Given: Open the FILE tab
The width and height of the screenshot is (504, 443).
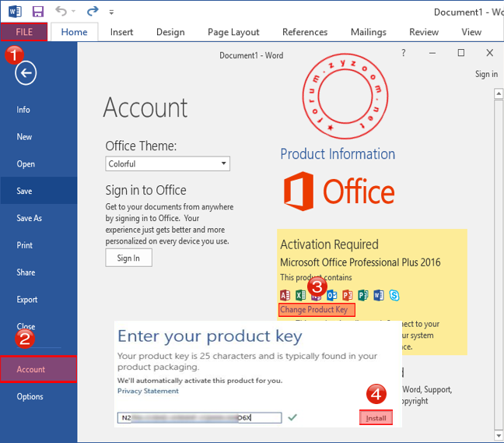Looking at the screenshot, I should point(24,32).
